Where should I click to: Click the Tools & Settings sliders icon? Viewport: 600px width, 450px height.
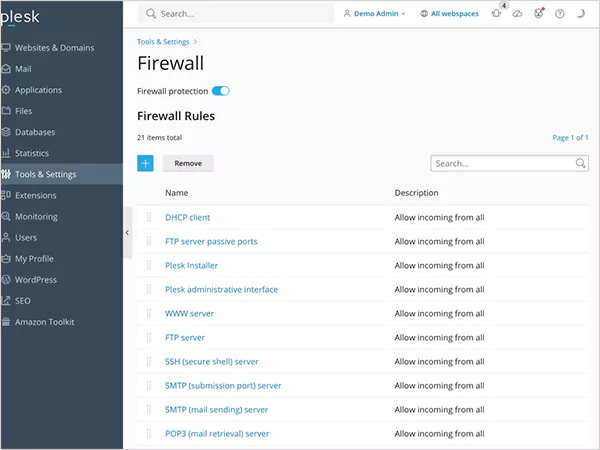click(5, 174)
